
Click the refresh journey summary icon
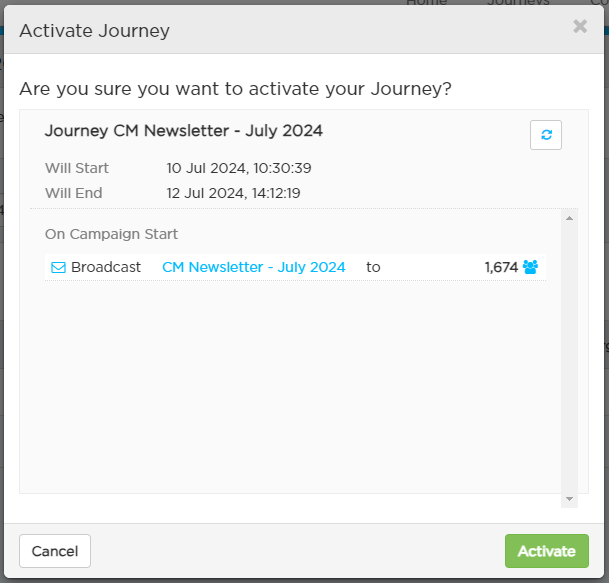click(545, 135)
